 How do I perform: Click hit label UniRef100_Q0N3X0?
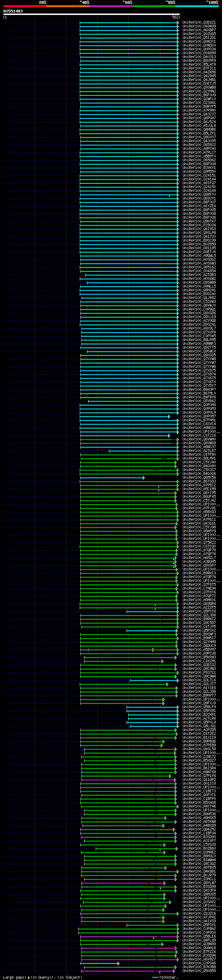click(199, 45)
